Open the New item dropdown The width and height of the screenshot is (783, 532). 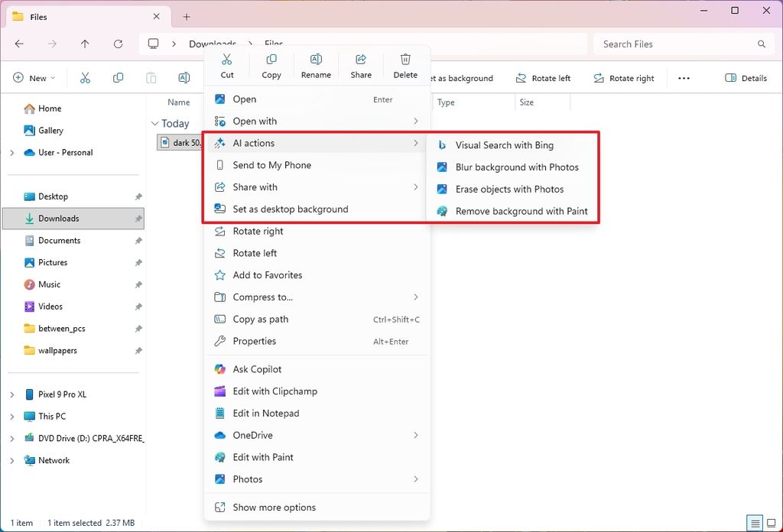click(34, 78)
